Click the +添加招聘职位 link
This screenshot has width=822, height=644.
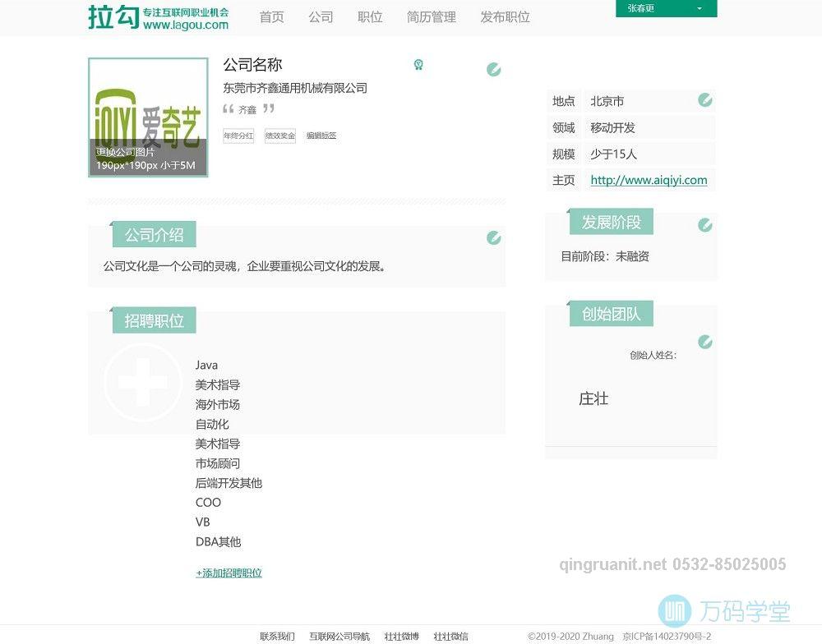coord(229,572)
